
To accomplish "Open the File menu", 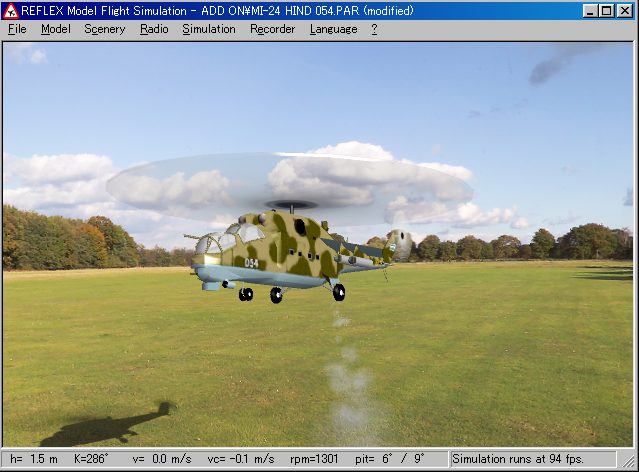I will [17, 29].
